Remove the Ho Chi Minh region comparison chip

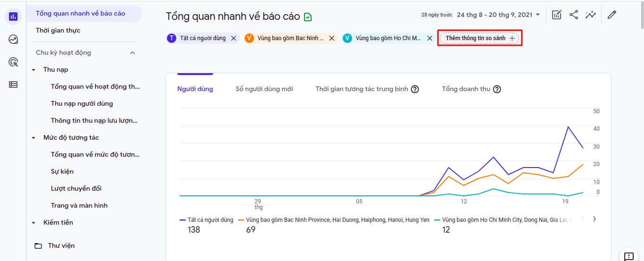point(430,38)
